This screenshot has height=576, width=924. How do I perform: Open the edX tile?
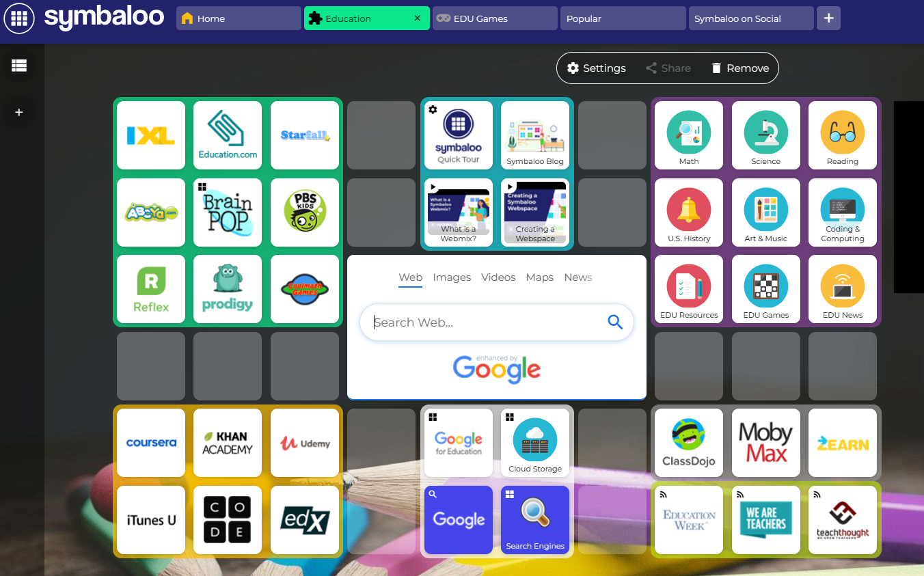(305, 520)
